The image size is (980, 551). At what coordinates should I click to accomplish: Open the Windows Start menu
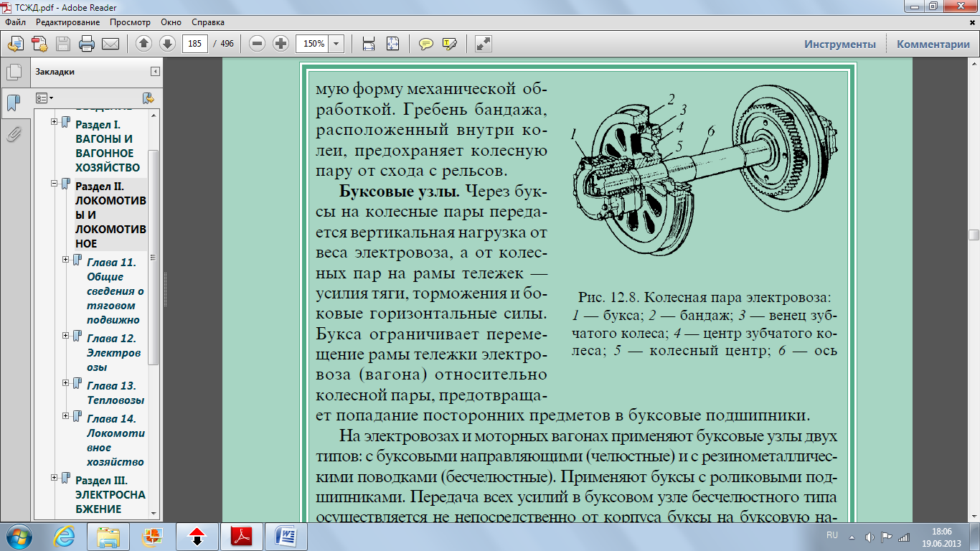(x=19, y=536)
